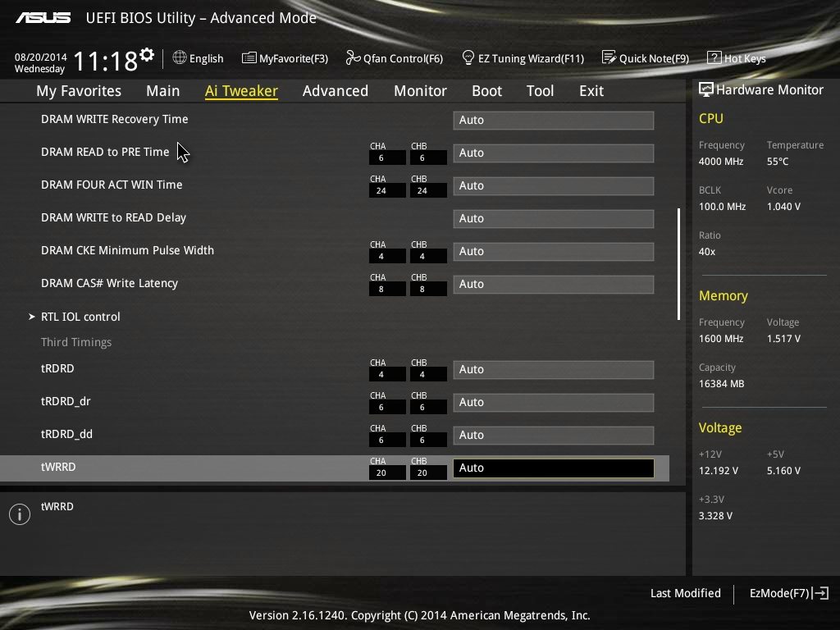Click EZ Tuning Wizard(F11) label

(x=531, y=58)
